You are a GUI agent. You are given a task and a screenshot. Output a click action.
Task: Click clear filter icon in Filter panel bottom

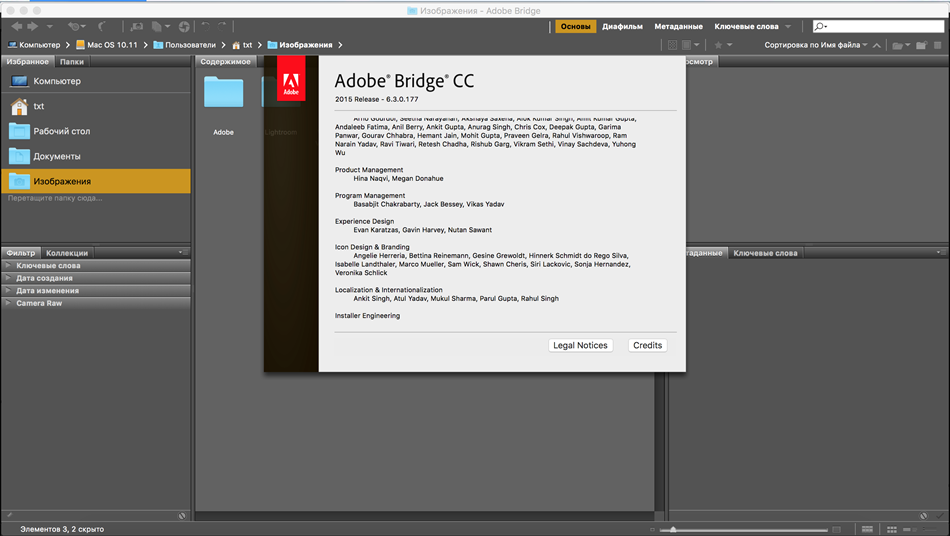click(x=182, y=515)
